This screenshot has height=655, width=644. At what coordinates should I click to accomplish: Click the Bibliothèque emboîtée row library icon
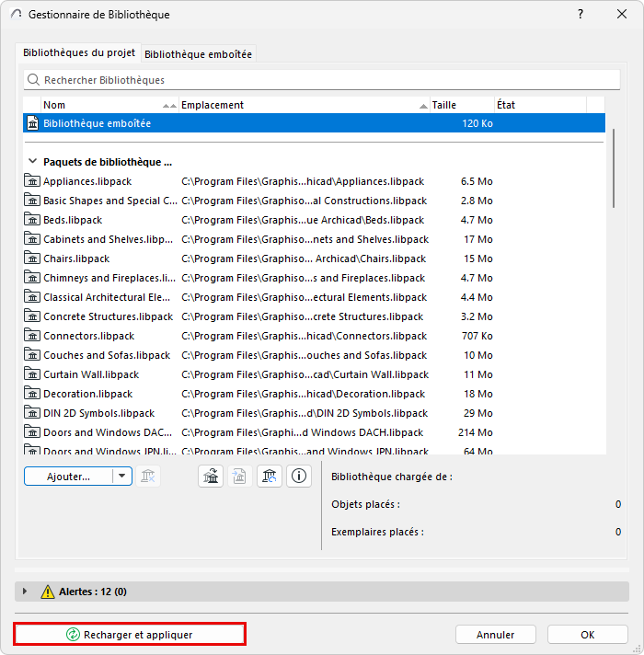pos(32,123)
